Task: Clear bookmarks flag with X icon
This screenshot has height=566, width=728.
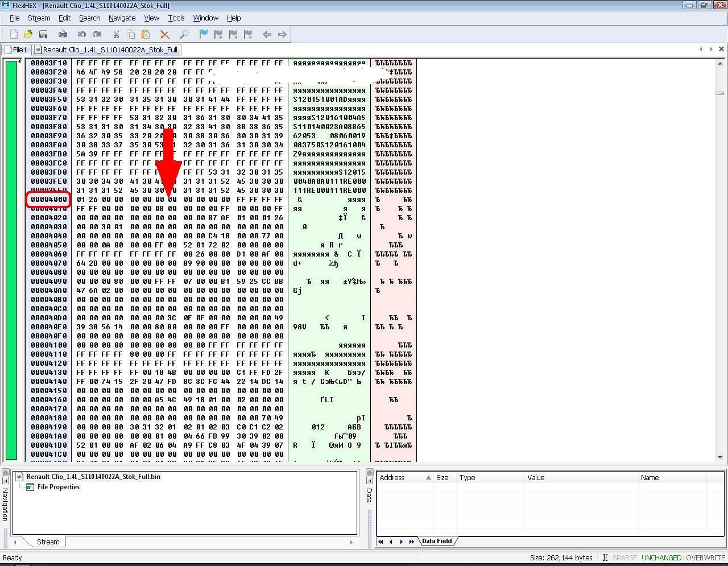Action: (248, 34)
